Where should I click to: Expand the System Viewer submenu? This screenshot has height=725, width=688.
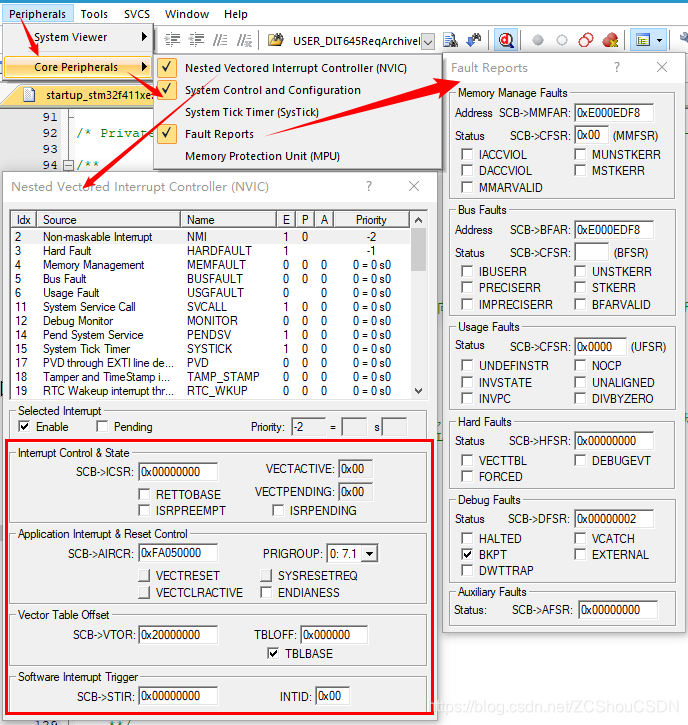[144, 37]
